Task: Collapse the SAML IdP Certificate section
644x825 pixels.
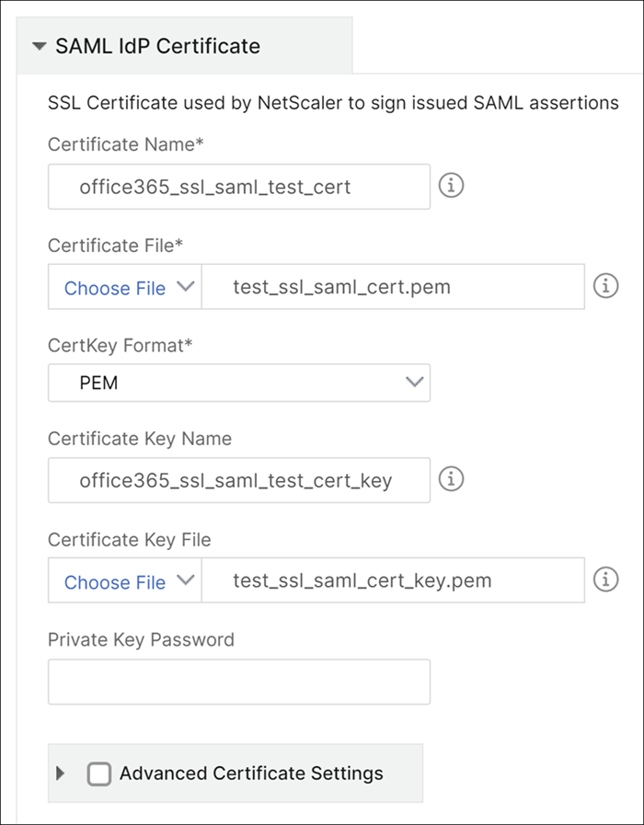Action: [x=40, y=46]
